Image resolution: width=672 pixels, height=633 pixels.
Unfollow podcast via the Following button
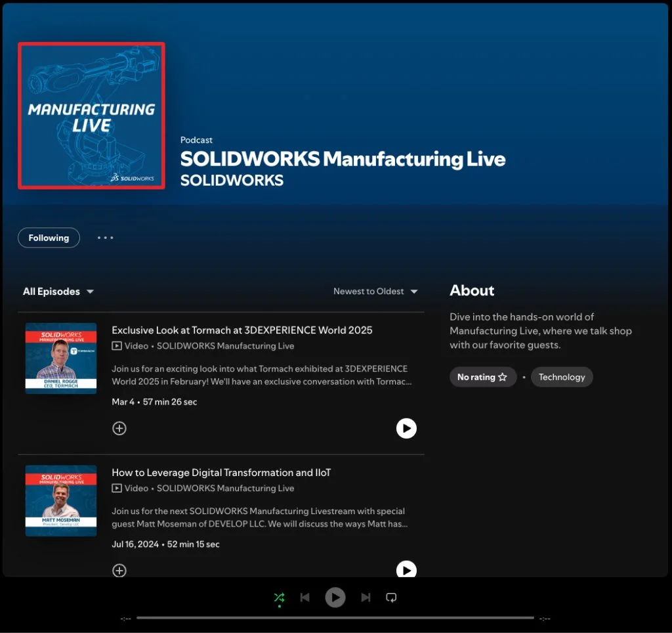pos(49,238)
